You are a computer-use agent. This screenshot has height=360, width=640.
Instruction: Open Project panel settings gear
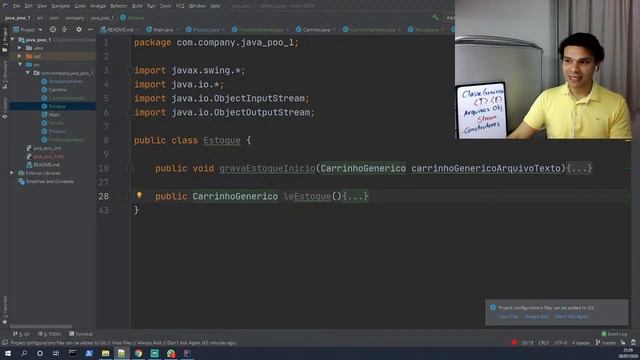(79, 29)
